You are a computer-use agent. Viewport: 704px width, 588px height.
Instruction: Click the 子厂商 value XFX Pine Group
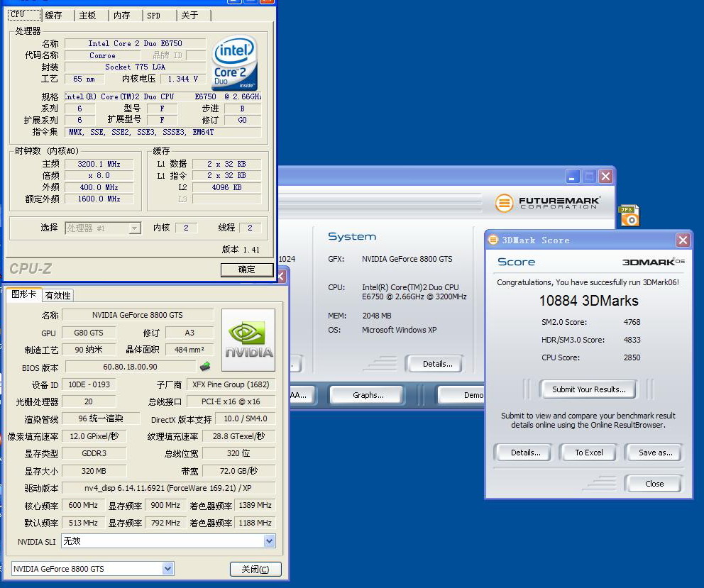231,384
